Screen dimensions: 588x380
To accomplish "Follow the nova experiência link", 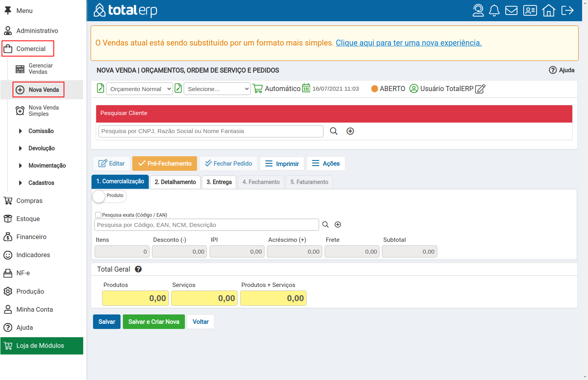I will tap(409, 43).
